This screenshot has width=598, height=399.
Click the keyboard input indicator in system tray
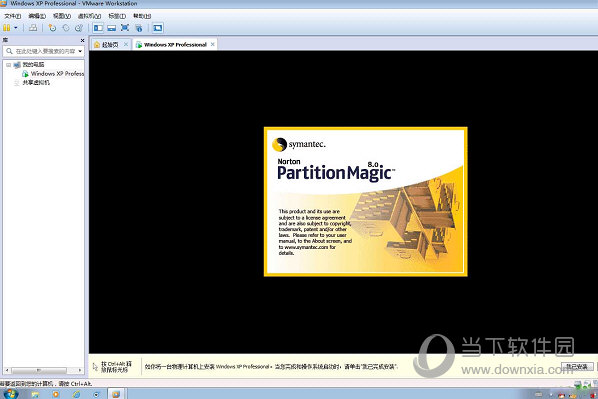coord(539,394)
